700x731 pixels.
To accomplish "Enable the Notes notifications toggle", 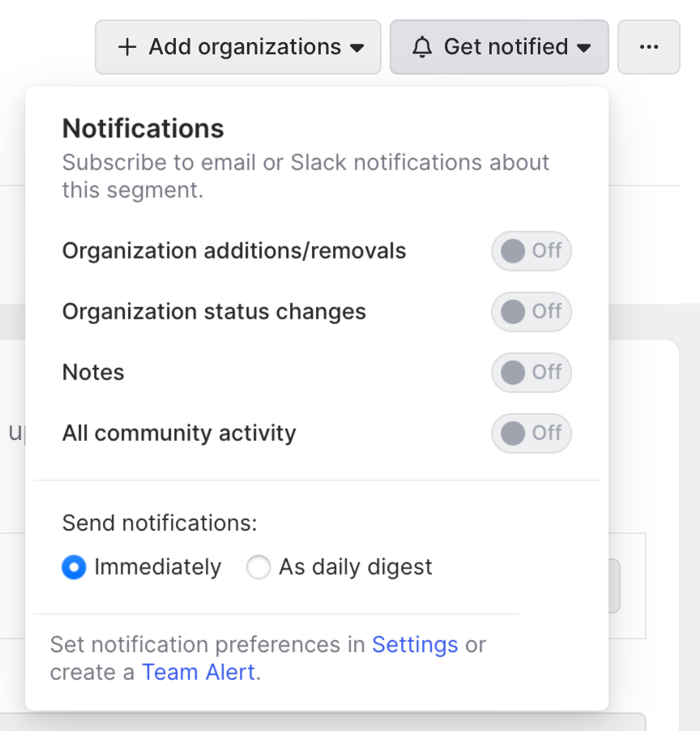I will point(531,373).
